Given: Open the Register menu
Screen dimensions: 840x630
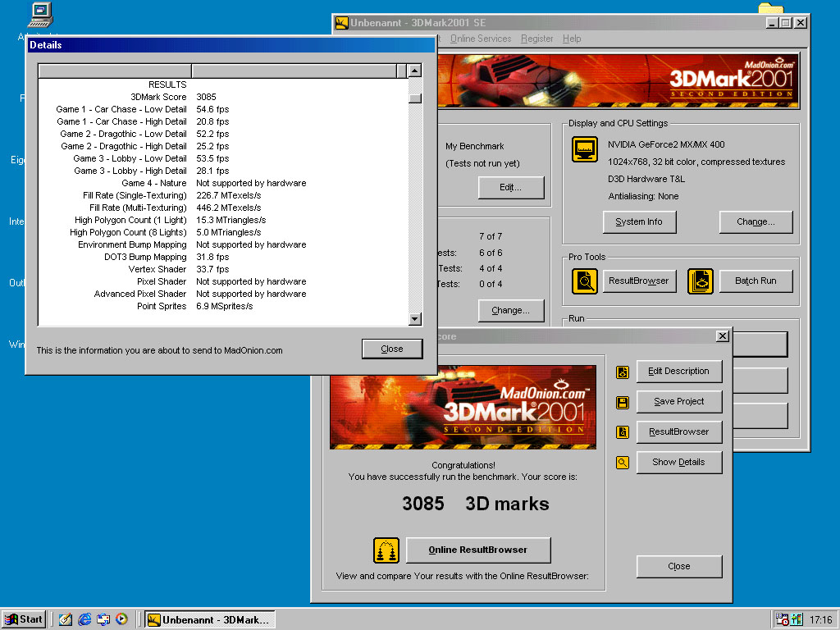Looking at the screenshot, I should [536, 39].
